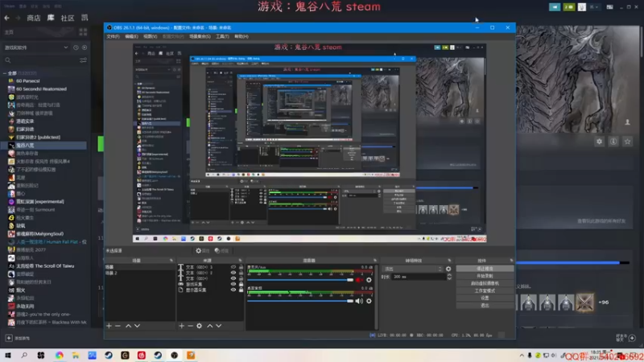Enable 工作室模式 in OBS

click(x=485, y=290)
